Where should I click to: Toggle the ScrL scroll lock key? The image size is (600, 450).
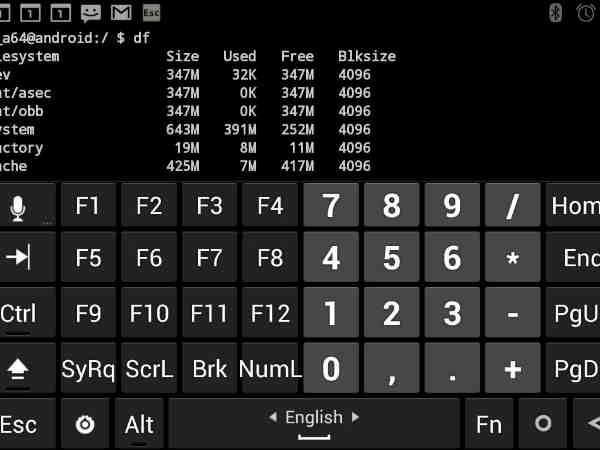coord(149,369)
